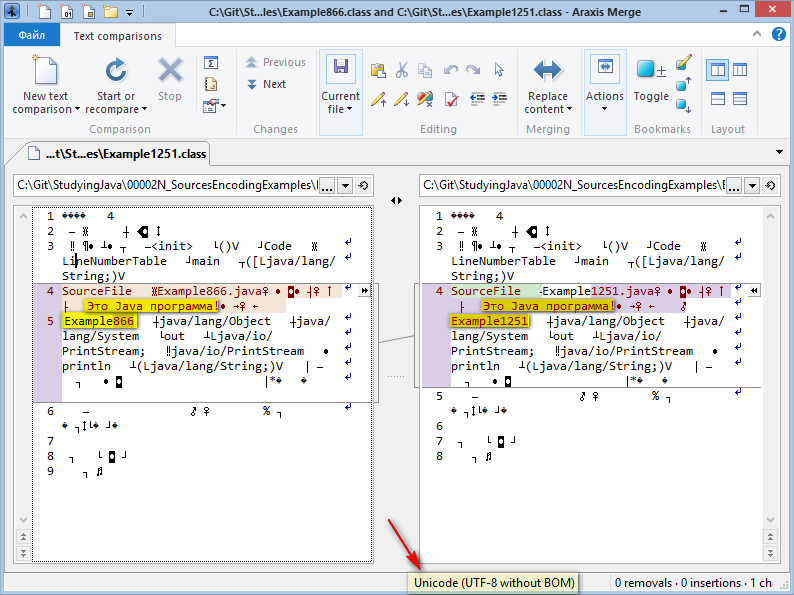Click the new binary comparison quick access icon
Viewport: 794px width, 595px height.
pyautogui.click(x=67, y=11)
